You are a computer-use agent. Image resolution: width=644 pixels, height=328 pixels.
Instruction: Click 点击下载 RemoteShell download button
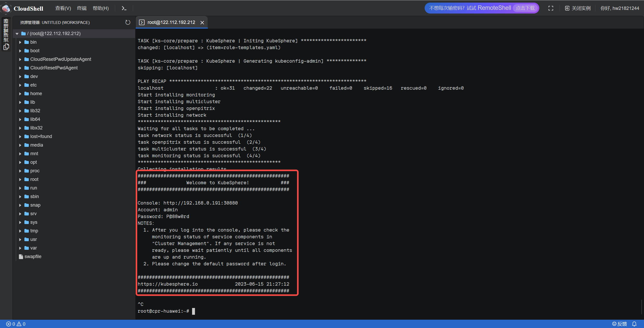(525, 8)
